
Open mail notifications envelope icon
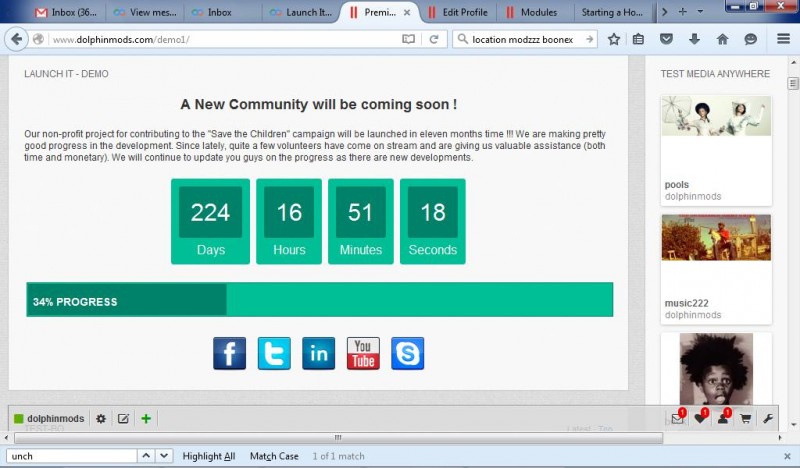coord(678,419)
